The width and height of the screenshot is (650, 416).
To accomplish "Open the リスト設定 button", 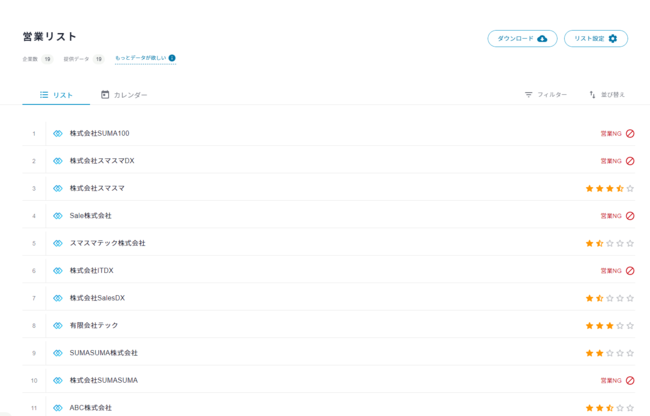I will tap(596, 39).
